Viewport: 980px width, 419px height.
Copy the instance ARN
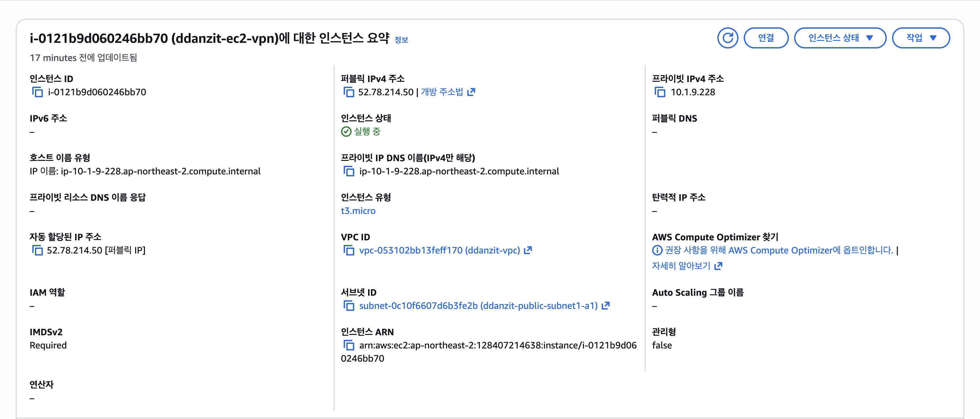(349, 345)
